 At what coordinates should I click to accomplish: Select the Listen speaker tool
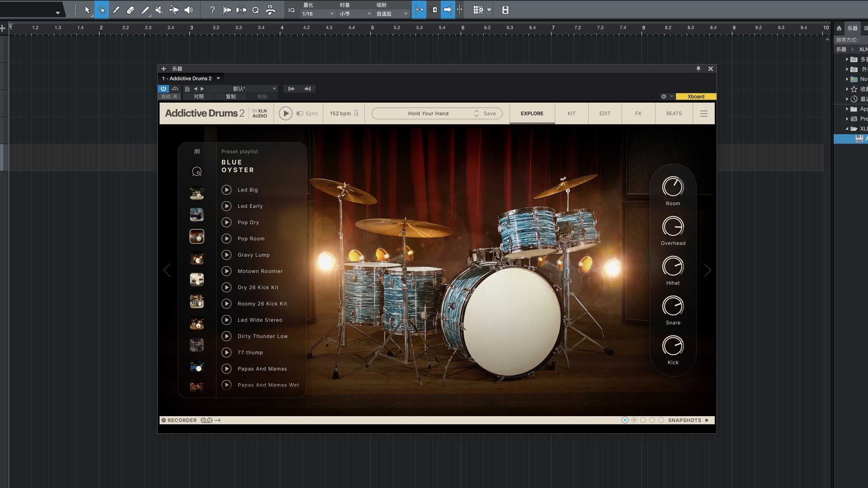point(189,9)
